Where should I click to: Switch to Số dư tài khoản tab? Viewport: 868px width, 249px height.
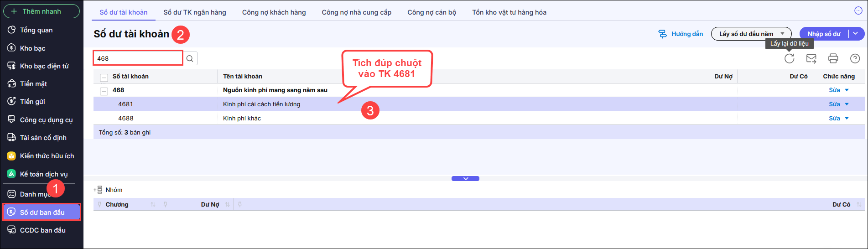point(124,12)
